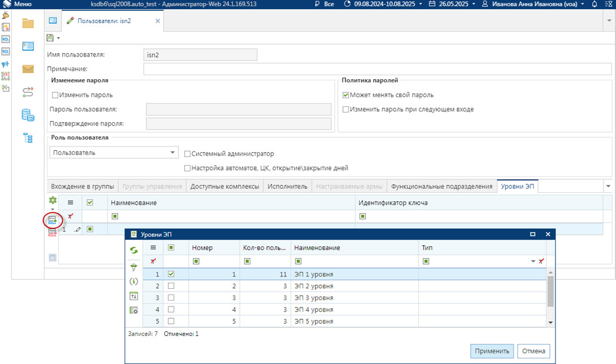Click the info (i) icon in the dialog
Viewport: 616px width, 364px height.
pyautogui.click(x=133, y=281)
